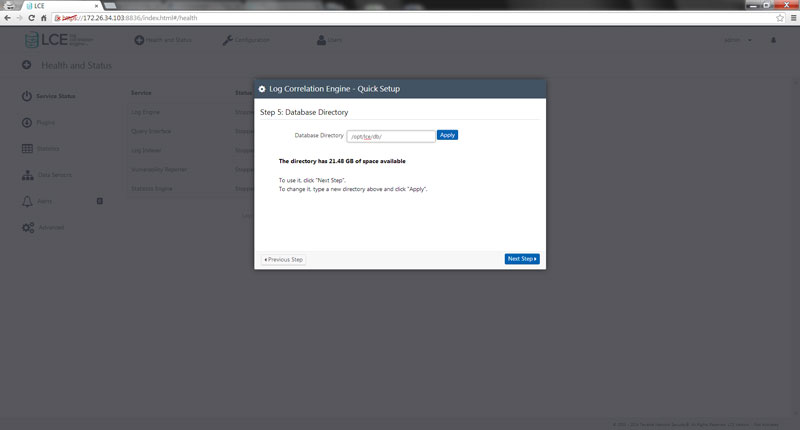800x430 pixels.
Task: Click the Data Sensors hierarchy icon
Action: click(x=28, y=175)
